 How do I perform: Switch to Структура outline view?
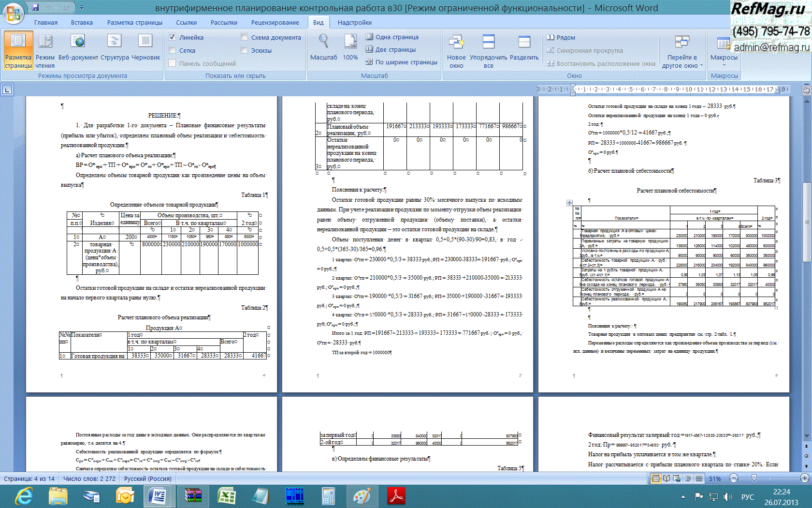[115, 48]
